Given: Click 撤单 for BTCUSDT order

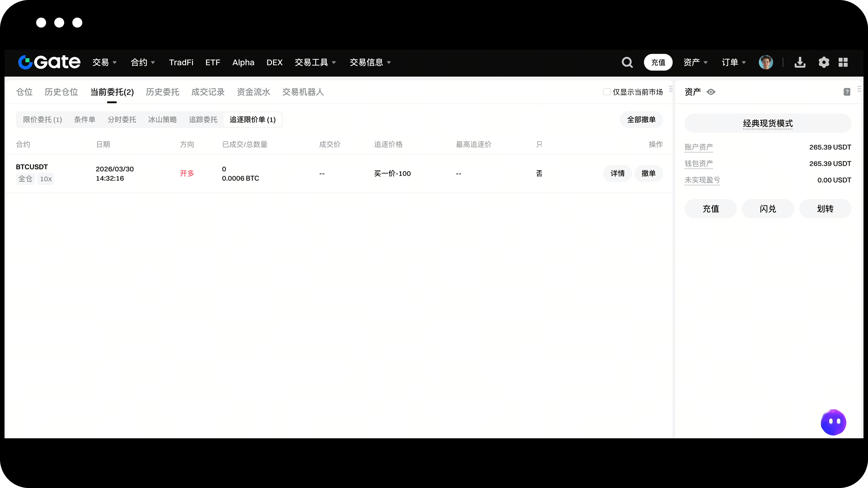Looking at the screenshot, I should 648,174.
